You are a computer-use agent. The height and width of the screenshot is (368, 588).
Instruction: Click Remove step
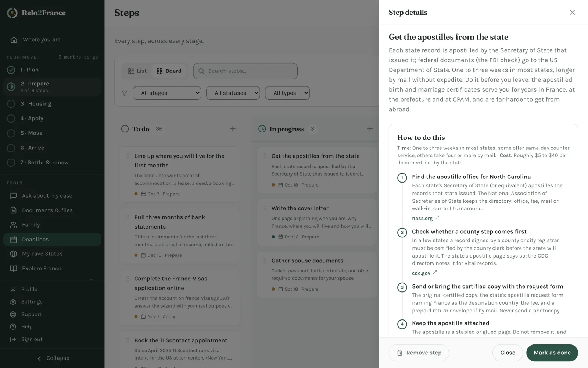(x=419, y=353)
